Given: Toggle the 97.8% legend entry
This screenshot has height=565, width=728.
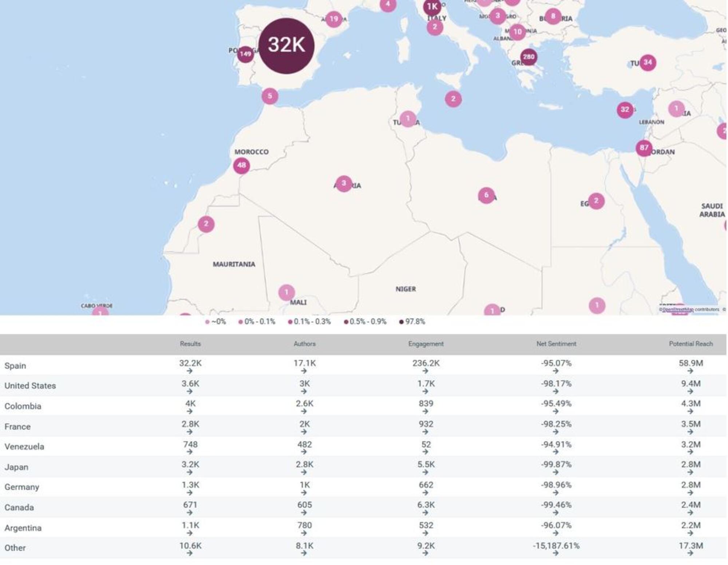Looking at the screenshot, I should pyautogui.click(x=412, y=322).
